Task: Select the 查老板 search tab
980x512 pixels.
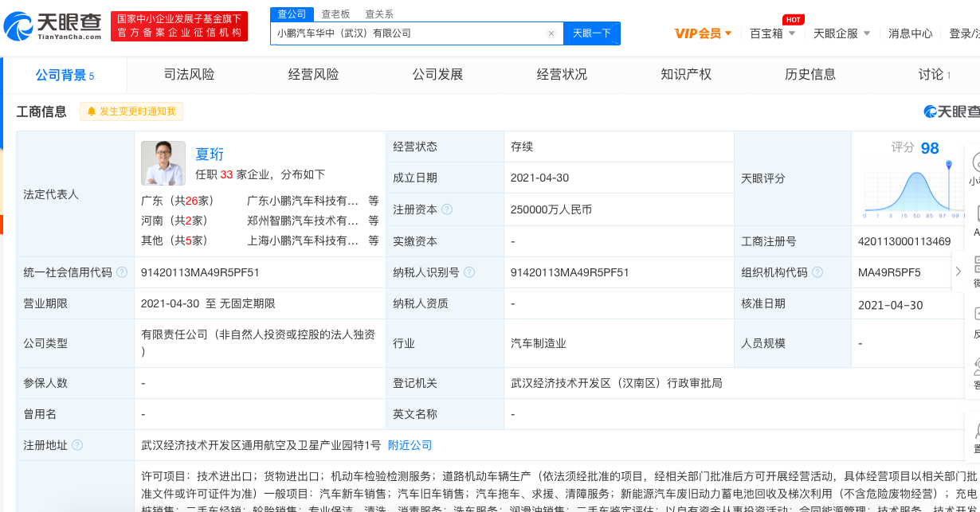Action: [335, 14]
